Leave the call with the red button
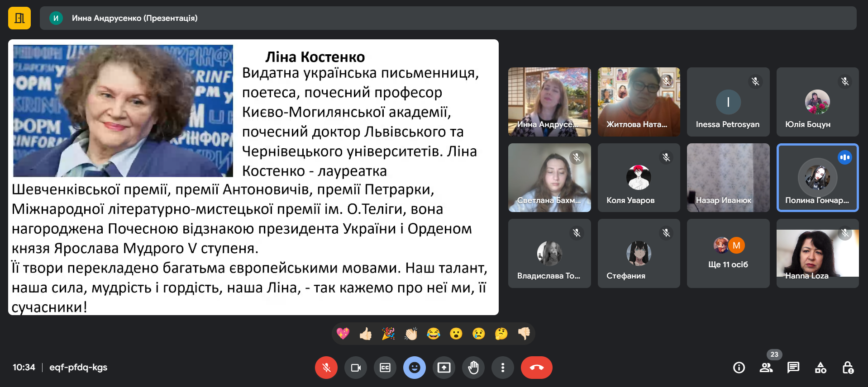This screenshot has height=387, width=868. click(x=536, y=368)
